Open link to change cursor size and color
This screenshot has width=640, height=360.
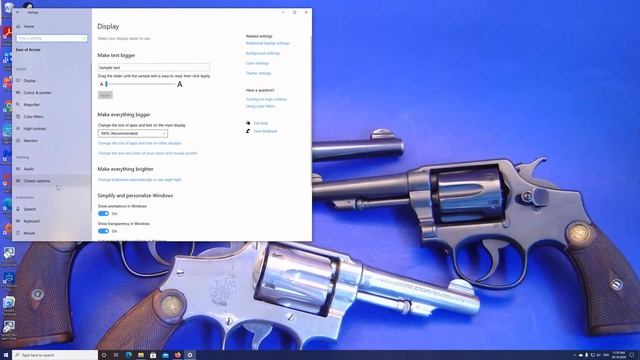[x=147, y=153]
